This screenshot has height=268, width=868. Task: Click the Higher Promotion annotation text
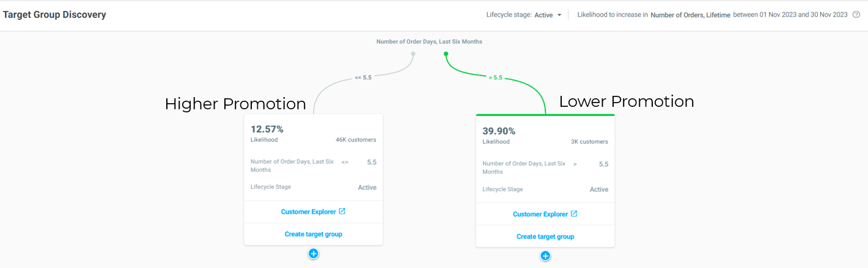[x=235, y=104]
